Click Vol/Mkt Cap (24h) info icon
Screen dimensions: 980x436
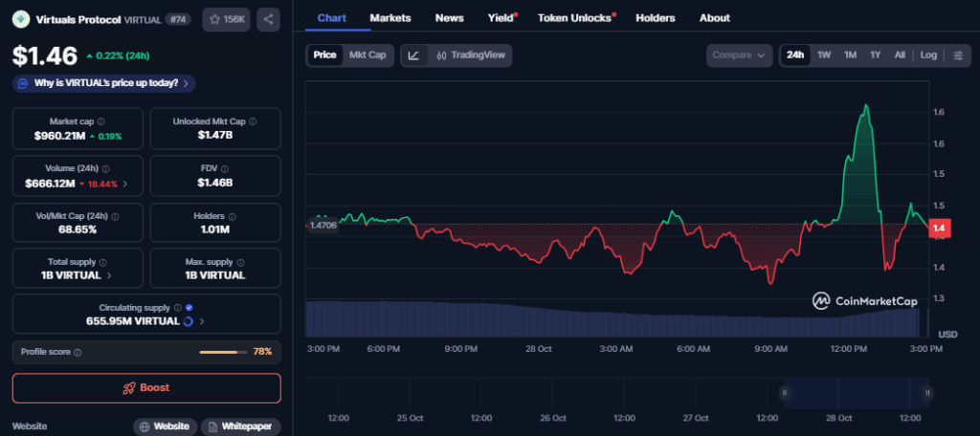[115, 216]
